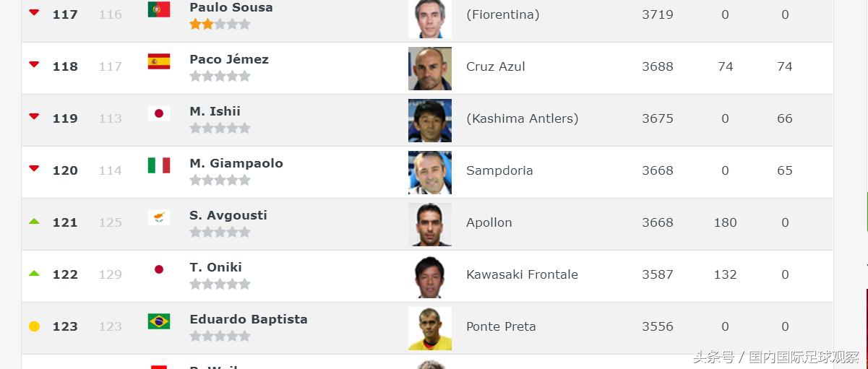Screen dimensions: 868x369
Task: Click the Kawasaki Frontale club name
Action: click(522, 274)
